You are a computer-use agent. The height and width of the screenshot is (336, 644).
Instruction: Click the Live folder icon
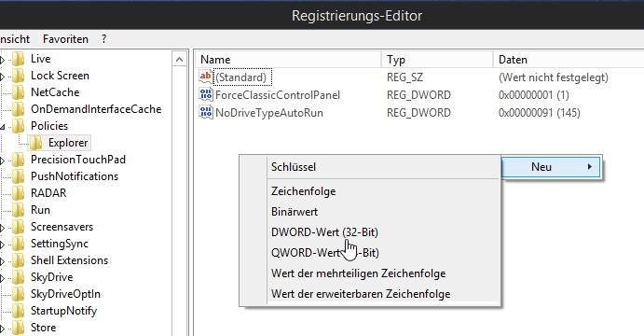[x=18, y=59]
